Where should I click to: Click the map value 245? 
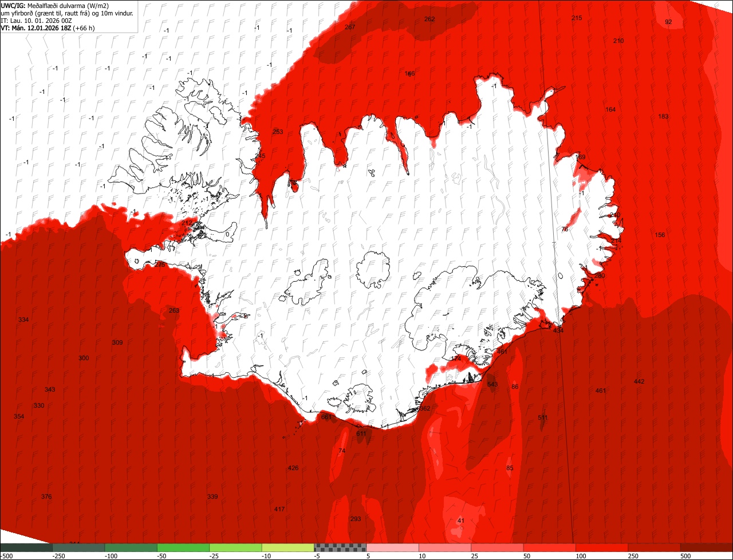[260, 156]
